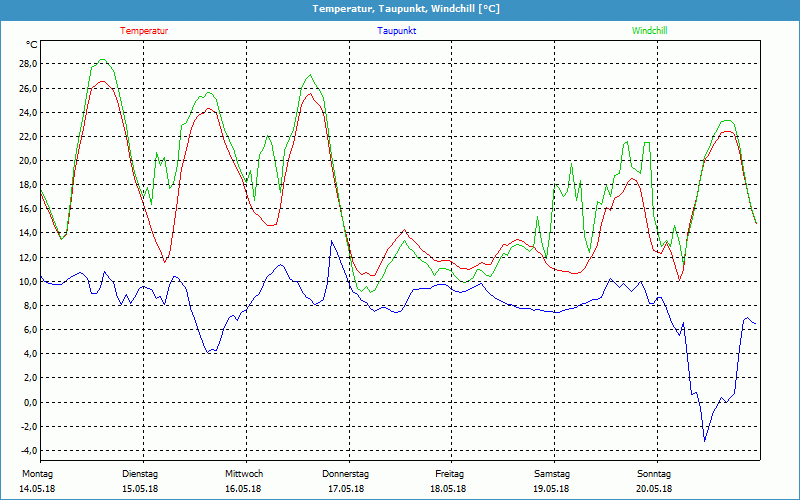Click the 20,0 y-axis value
Viewport: 800px width, 500px height.
[29, 160]
